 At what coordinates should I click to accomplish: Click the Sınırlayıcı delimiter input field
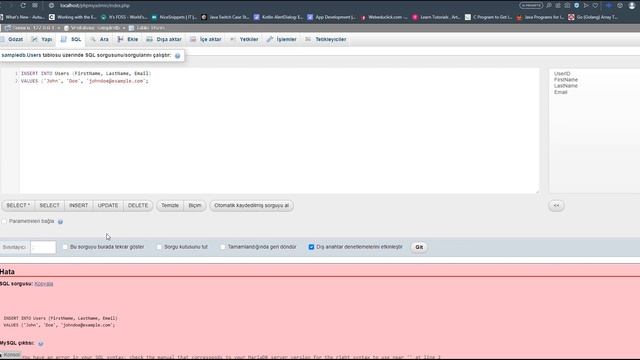pos(43,247)
